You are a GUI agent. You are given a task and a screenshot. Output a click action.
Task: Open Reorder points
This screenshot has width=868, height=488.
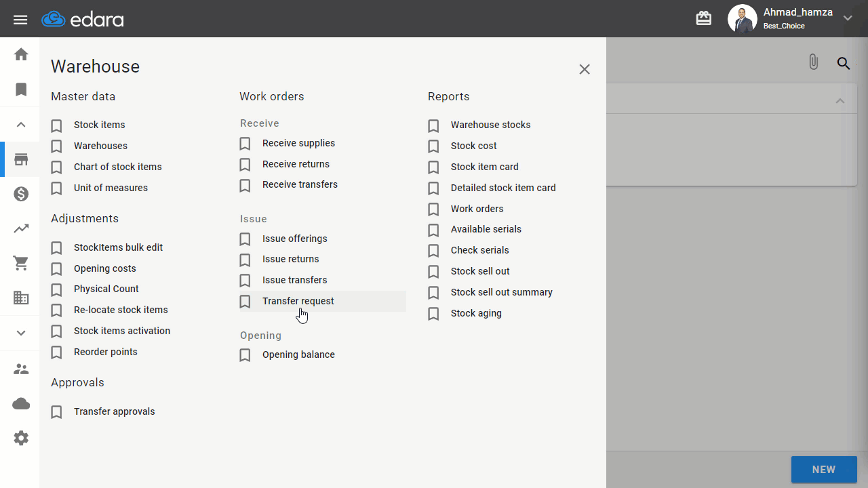click(106, 352)
